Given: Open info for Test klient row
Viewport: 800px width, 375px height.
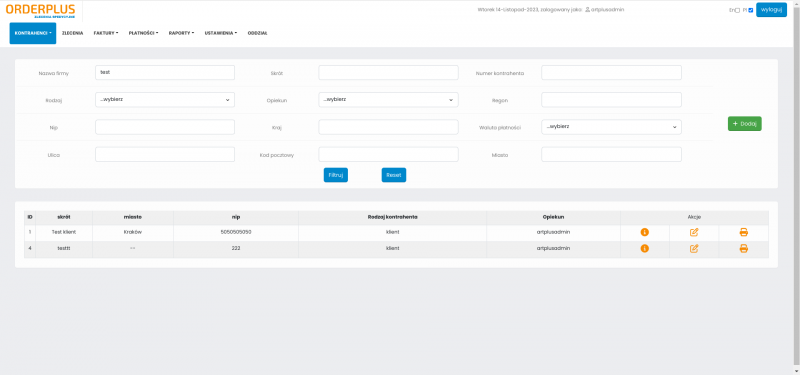Looking at the screenshot, I should point(644,232).
